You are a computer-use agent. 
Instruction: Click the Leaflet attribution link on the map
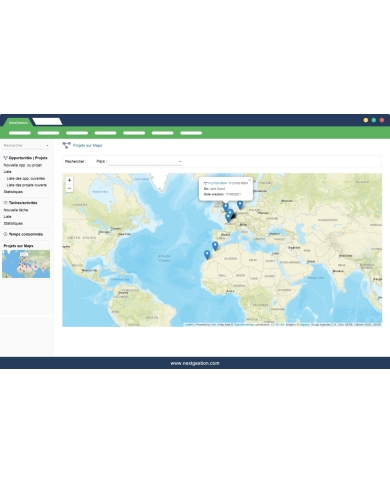pos(189,324)
